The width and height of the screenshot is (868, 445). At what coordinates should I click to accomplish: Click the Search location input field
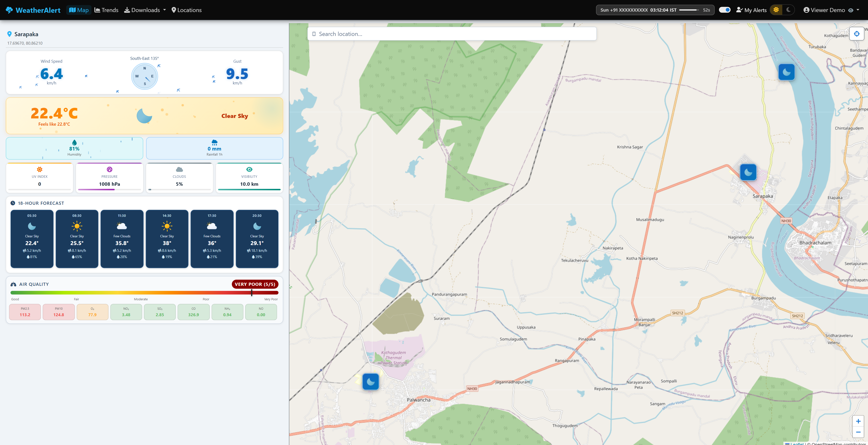tap(452, 34)
